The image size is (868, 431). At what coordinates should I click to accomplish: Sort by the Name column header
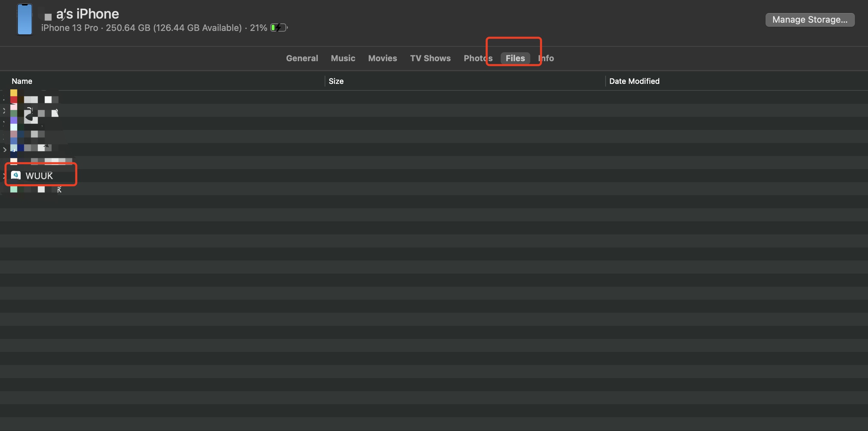coord(22,81)
